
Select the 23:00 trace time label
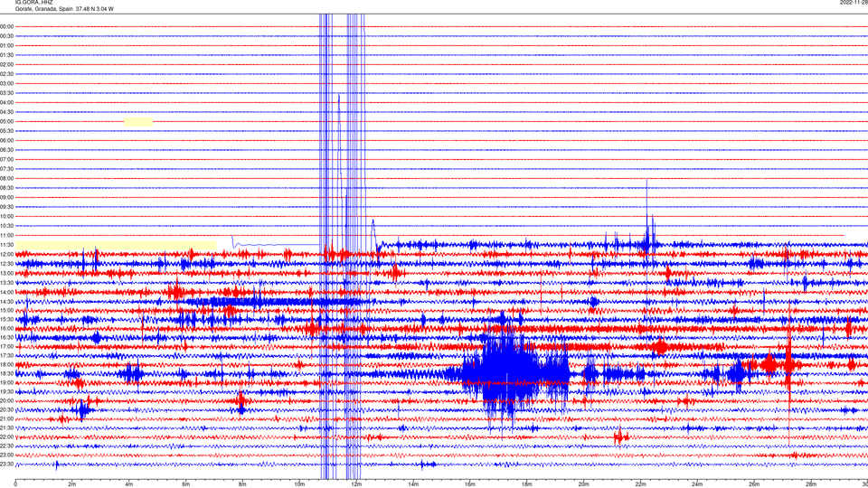[x=6, y=455]
